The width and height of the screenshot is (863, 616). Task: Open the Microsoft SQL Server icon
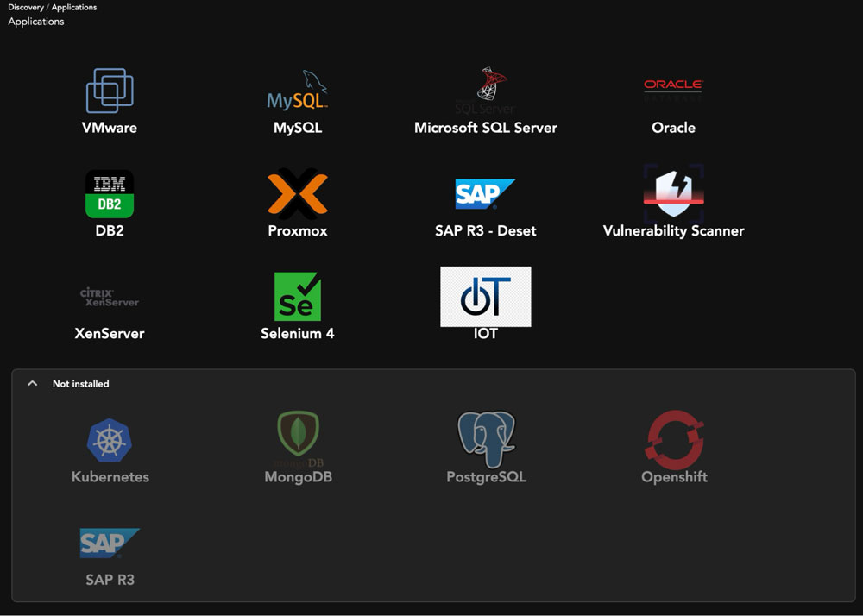click(485, 91)
